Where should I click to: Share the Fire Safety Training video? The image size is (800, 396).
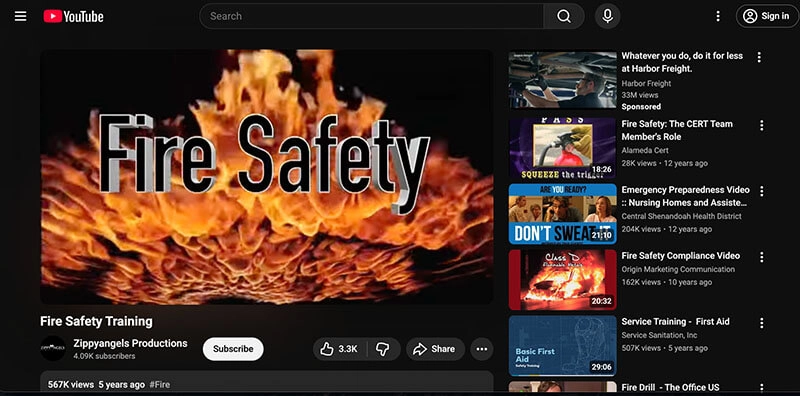pos(435,349)
